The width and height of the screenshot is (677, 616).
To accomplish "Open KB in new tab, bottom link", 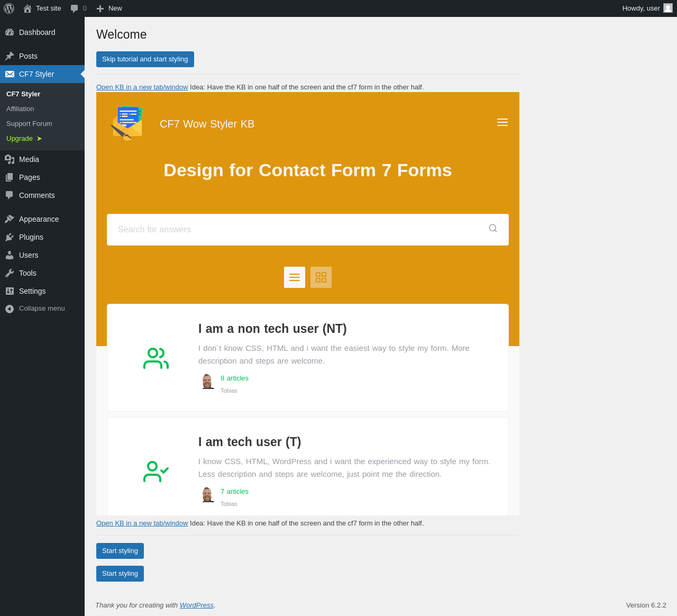I will coord(142,523).
